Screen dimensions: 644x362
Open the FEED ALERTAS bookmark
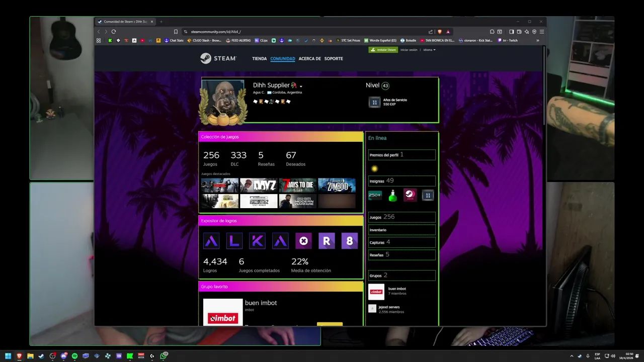tap(238, 40)
